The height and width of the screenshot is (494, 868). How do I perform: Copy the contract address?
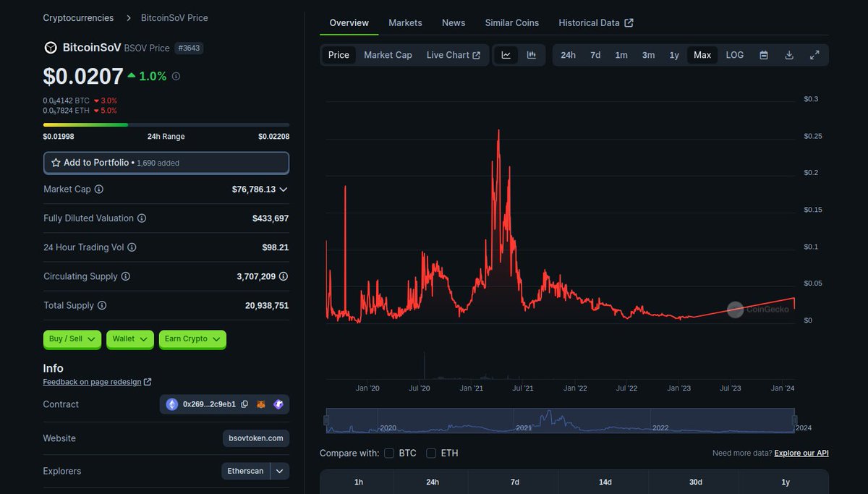pos(244,404)
